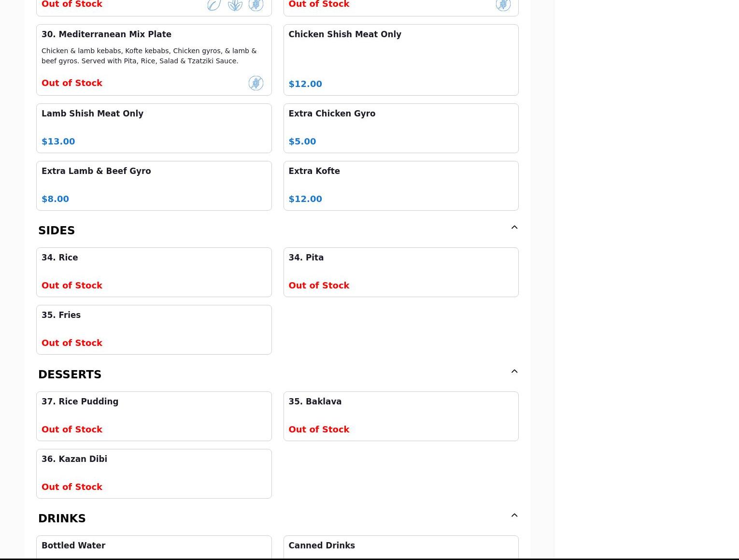Collapse the SIDES section
Image resolution: width=739 pixels, height=560 pixels.
pos(514,228)
